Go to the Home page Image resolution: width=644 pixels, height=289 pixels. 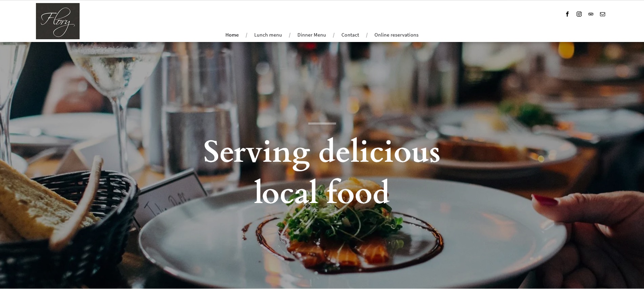click(232, 35)
